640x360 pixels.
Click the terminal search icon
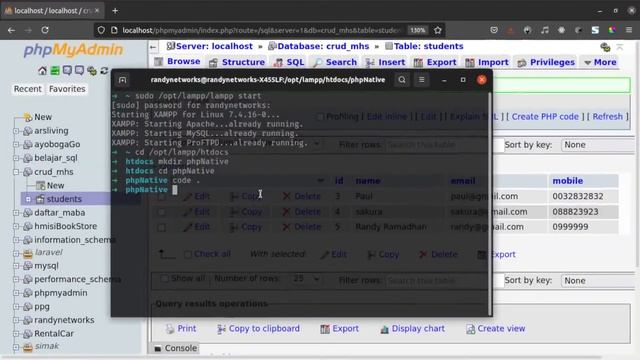[402, 80]
